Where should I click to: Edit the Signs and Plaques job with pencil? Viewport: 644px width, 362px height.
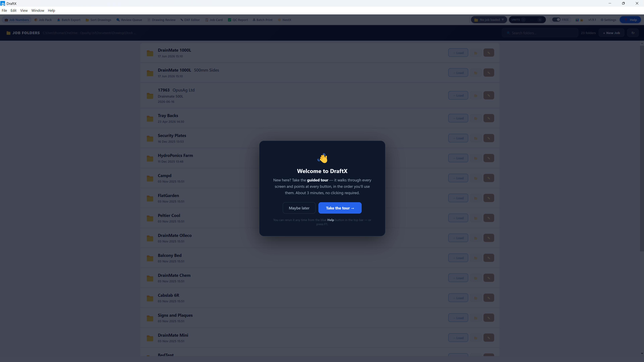489,318
